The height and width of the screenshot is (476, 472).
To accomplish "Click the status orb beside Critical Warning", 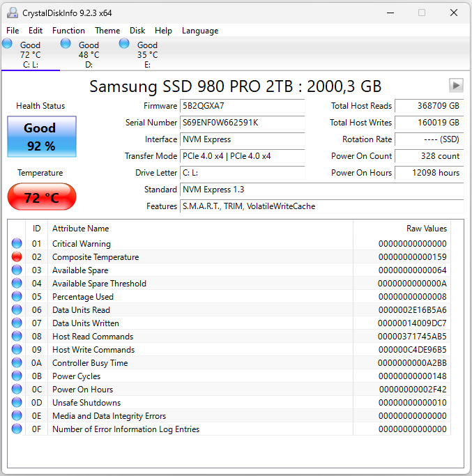I will click(x=17, y=243).
